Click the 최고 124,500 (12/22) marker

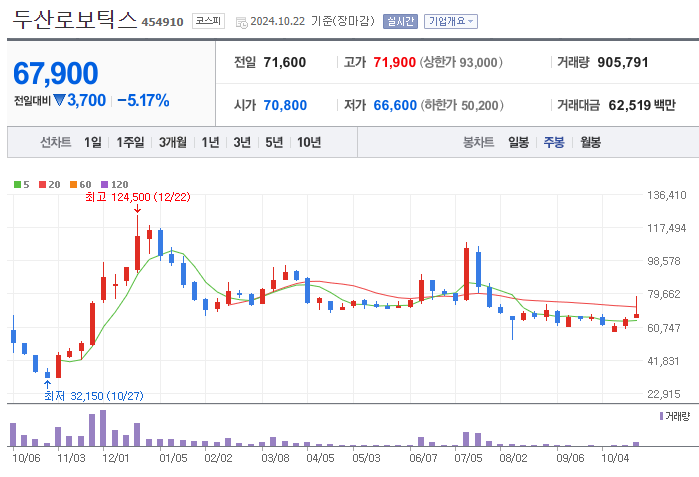[138, 197]
